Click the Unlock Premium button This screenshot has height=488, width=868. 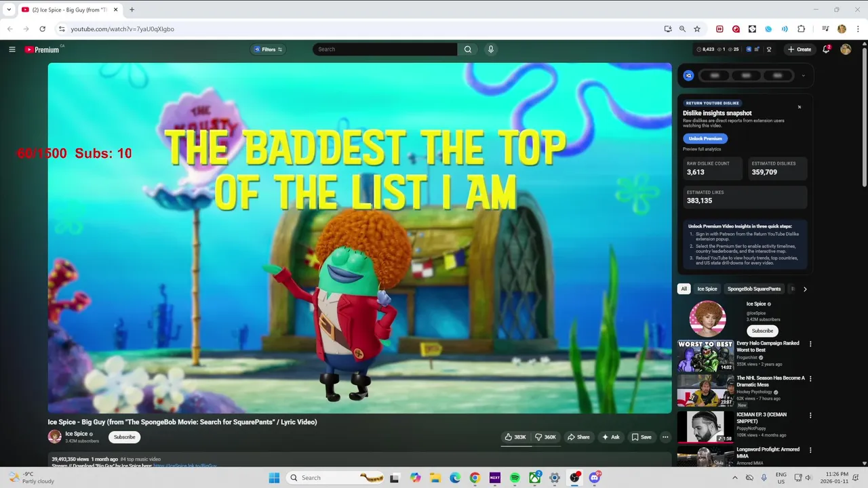[705, 138]
